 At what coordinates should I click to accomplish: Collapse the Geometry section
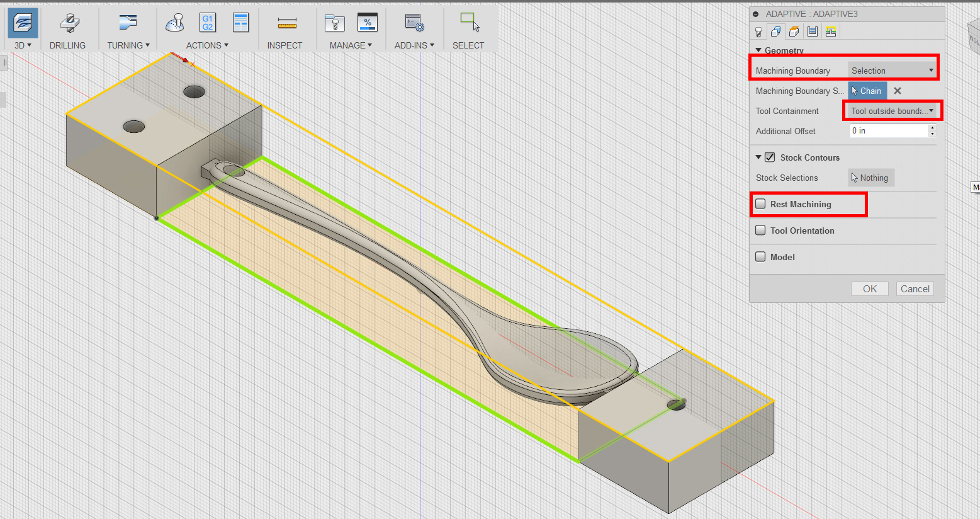click(x=758, y=50)
